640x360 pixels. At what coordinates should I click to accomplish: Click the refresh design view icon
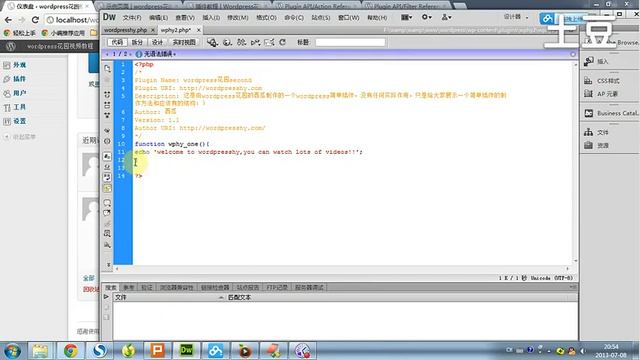click(x=282, y=42)
